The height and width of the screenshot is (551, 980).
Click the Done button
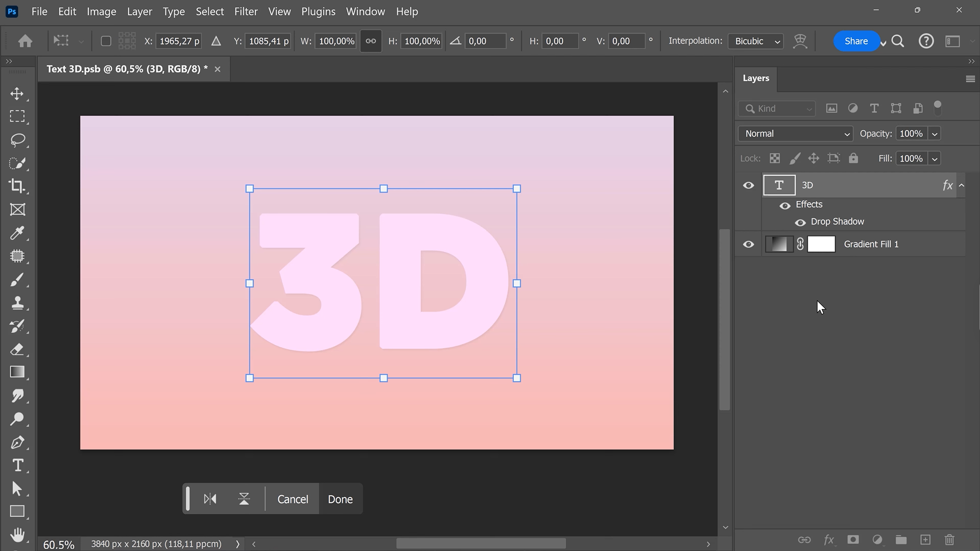click(340, 499)
